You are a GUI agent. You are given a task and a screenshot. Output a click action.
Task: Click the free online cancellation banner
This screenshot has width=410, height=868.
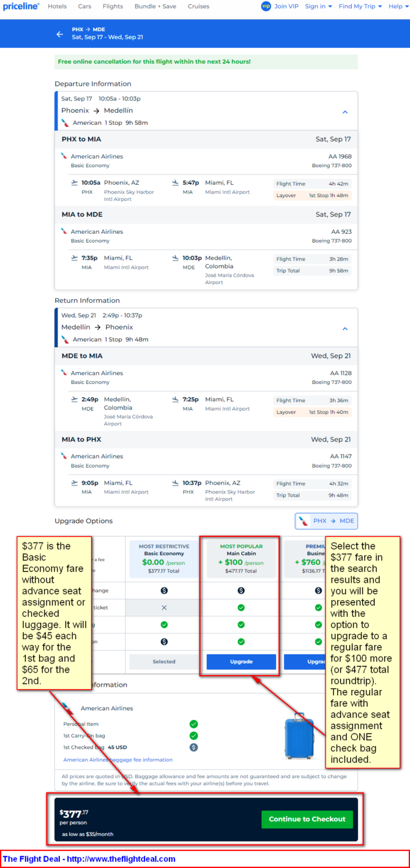click(206, 62)
